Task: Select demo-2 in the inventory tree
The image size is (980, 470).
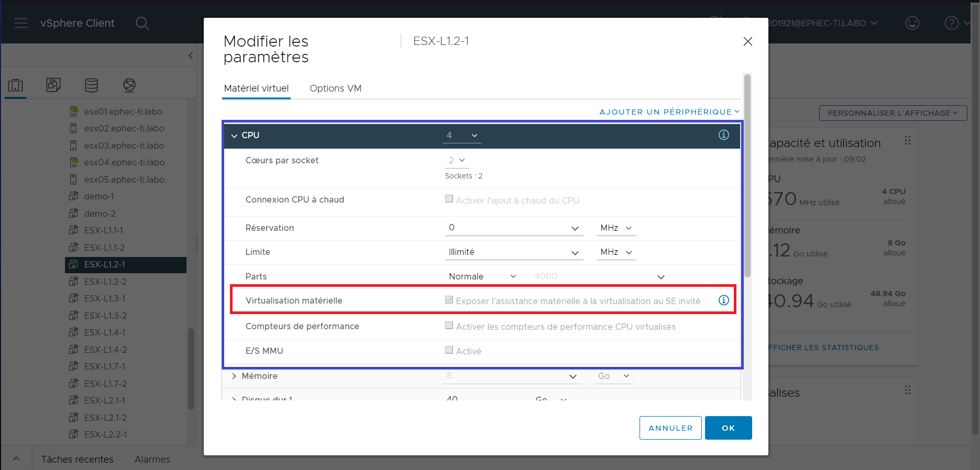Action: 100,214
